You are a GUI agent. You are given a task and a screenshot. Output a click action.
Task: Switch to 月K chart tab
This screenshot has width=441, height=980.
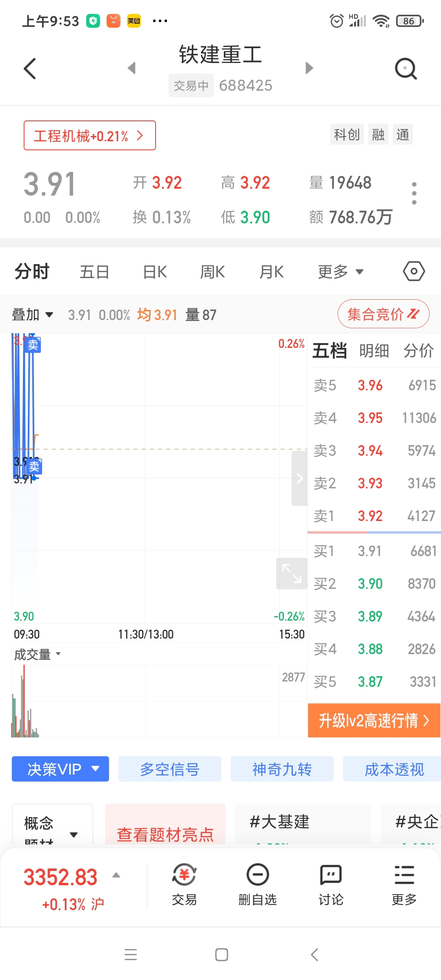pyautogui.click(x=272, y=272)
